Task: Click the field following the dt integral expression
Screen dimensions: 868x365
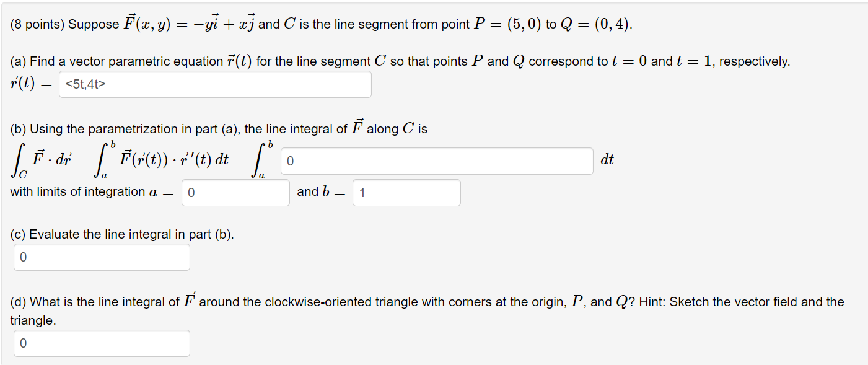Action: [x=437, y=161]
